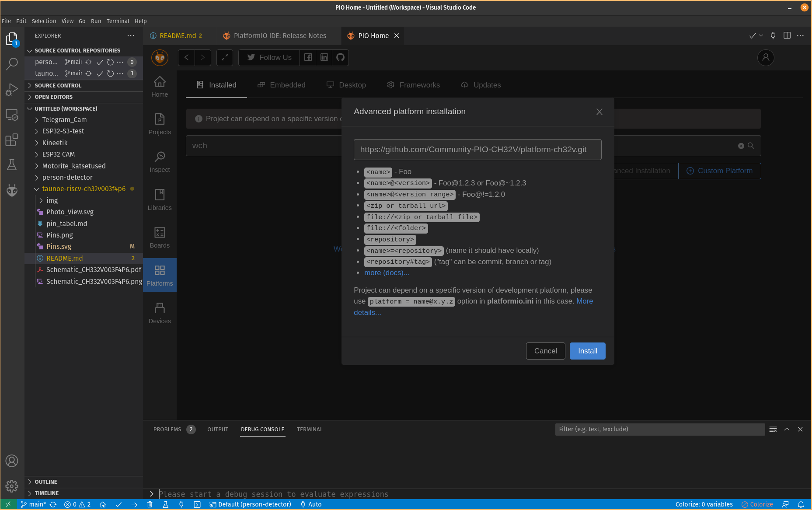Expand the OUTLINE section
This screenshot has width=812, height=510.
pos(46,482)
